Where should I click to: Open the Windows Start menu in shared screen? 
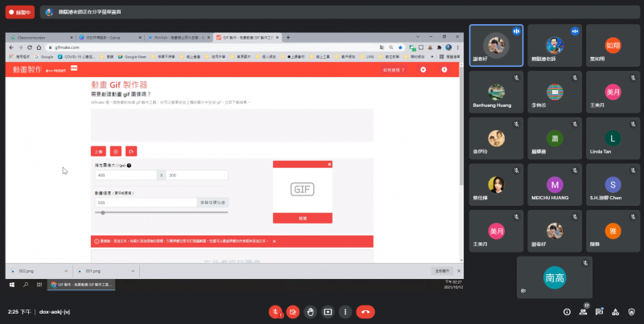pyautogui.click(x=12, y=285)
